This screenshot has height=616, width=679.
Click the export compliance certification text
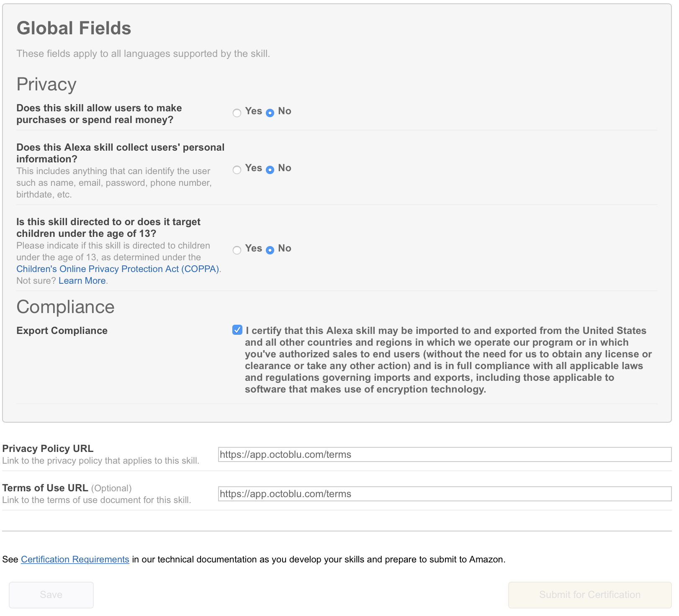(448, 360)
